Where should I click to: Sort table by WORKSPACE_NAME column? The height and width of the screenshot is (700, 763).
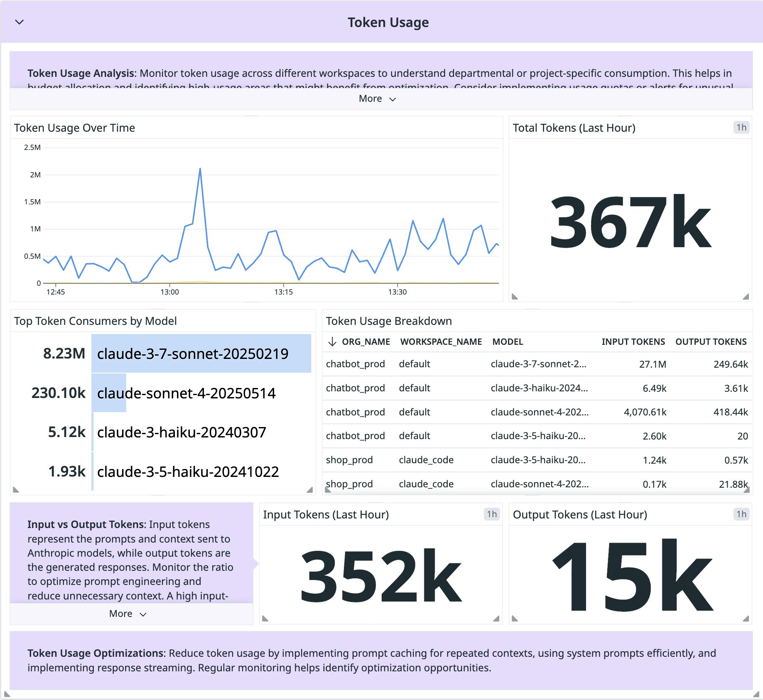click(441, 341)
